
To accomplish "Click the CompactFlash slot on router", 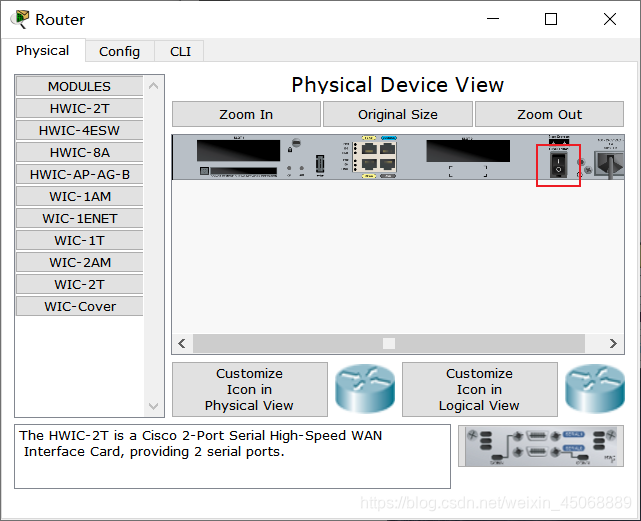I will click(244, 171).
